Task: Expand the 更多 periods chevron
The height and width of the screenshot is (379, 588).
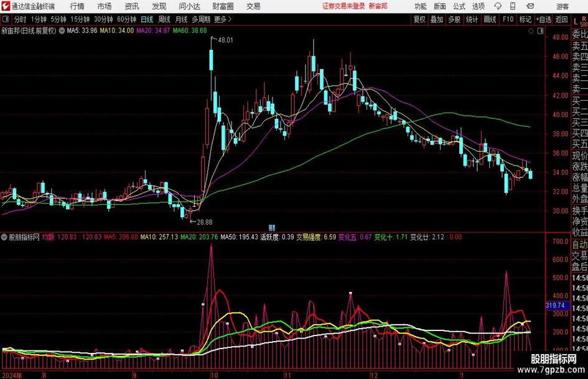Action: 230,19
